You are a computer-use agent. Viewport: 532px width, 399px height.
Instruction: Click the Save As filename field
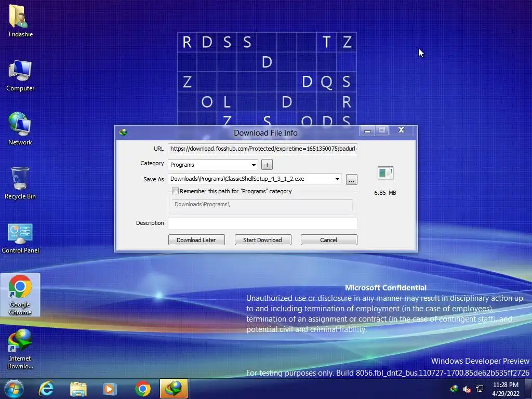251,179
